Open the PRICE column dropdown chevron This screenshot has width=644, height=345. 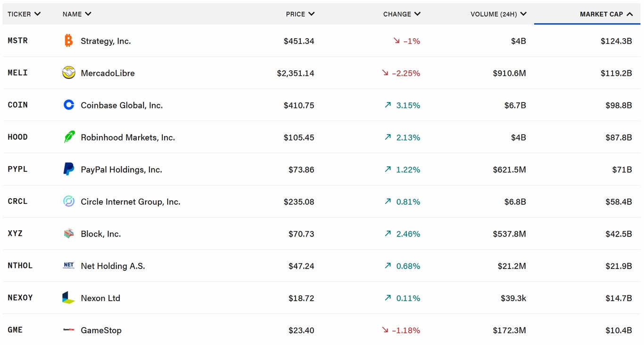pyautogui.click(x=312, y=14)
